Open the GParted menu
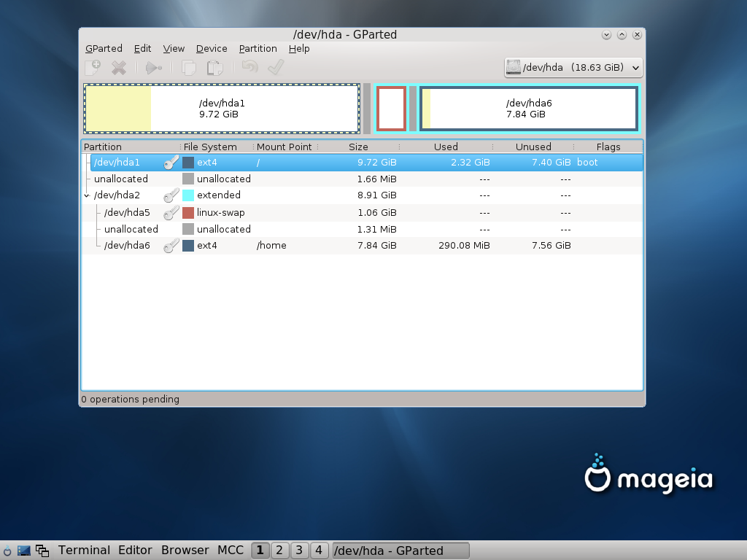Screen dimensions: 747x560 (104, 49)
